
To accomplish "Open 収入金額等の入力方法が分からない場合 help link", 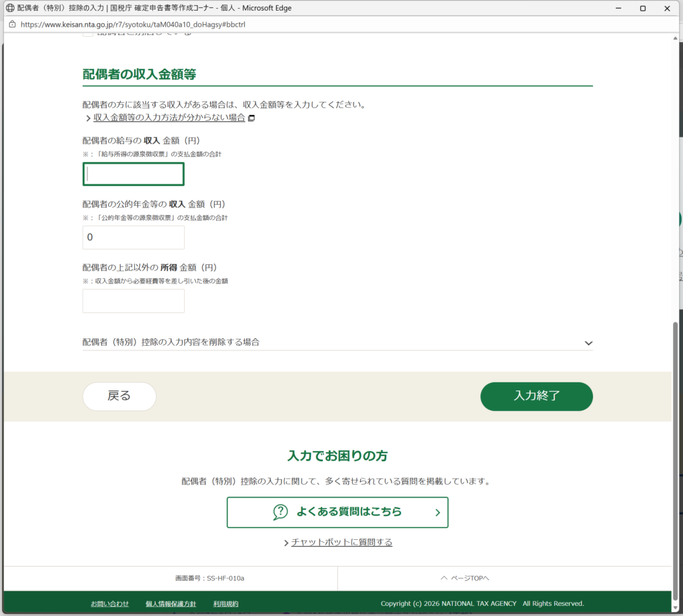I will (x=169, y=117).
